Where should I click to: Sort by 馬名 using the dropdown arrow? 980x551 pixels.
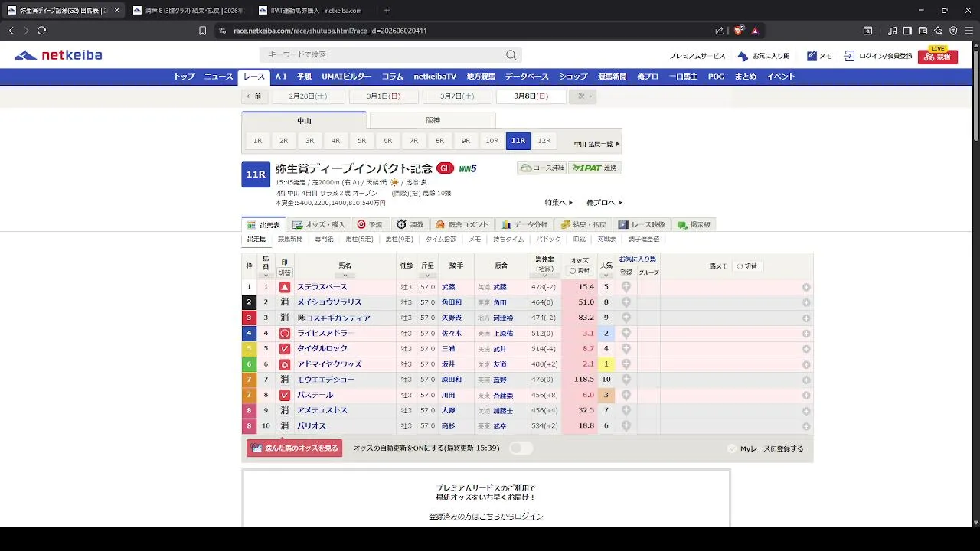pyautogui.click(x=345, y=275)
